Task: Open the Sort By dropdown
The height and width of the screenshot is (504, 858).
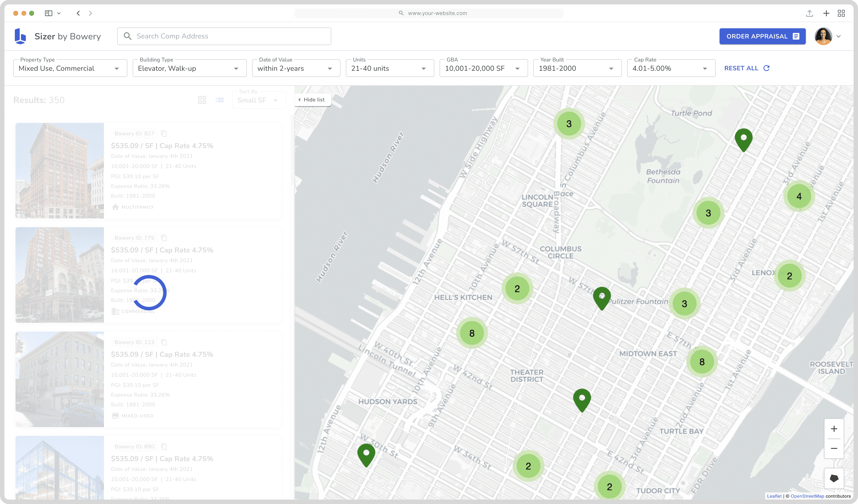Action: 259,100
